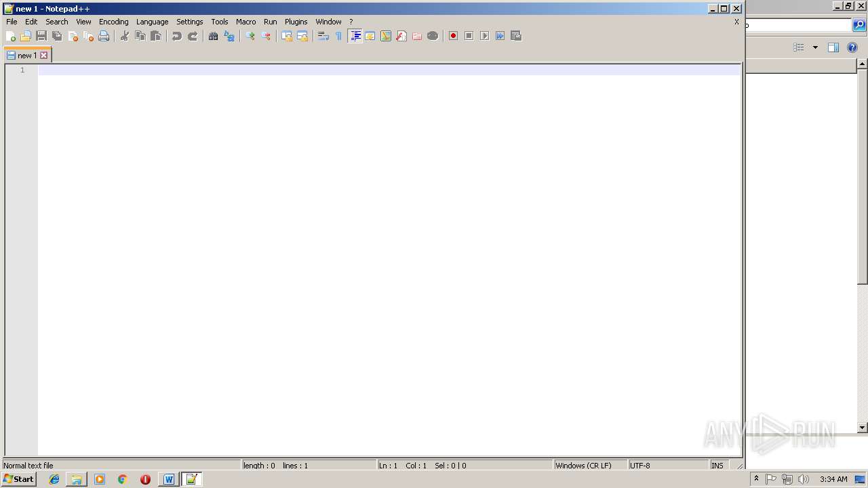Open view options dropdown in background Explorer window
This screenshot has height=488, width=868.
tap(815, 47)
